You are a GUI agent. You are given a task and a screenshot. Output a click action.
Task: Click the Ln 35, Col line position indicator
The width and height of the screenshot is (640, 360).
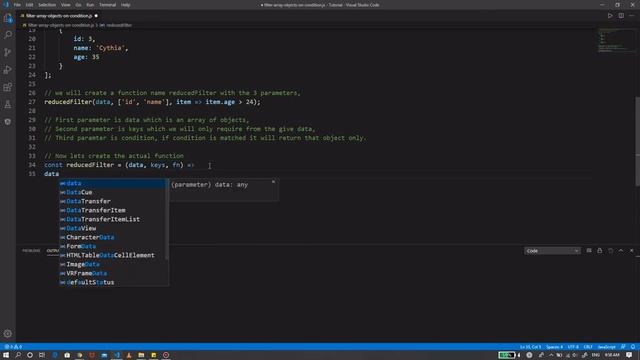click(530, 347)
